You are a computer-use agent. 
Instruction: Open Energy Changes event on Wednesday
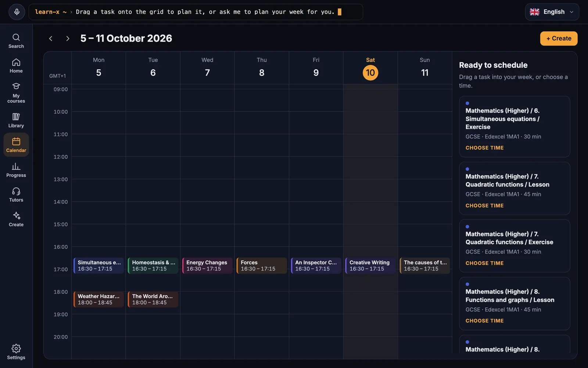point(207,265)
